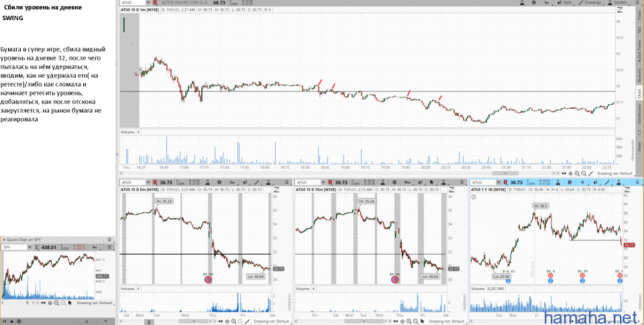Zoom in on the 15m chart
This screenshot has height=325, width=644.
(x=409, y=321)
